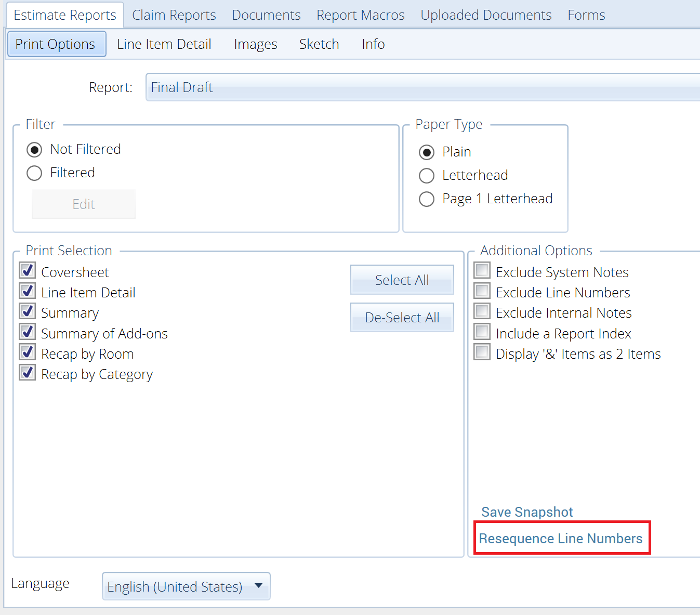
Task: Choose Page 1 Letterhead paper type
Action: click(427, 199)
